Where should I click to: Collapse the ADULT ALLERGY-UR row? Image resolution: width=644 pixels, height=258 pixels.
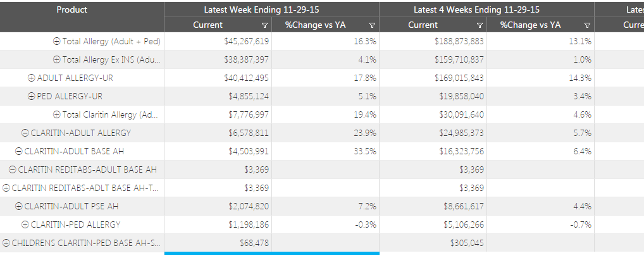pos(32,78)
